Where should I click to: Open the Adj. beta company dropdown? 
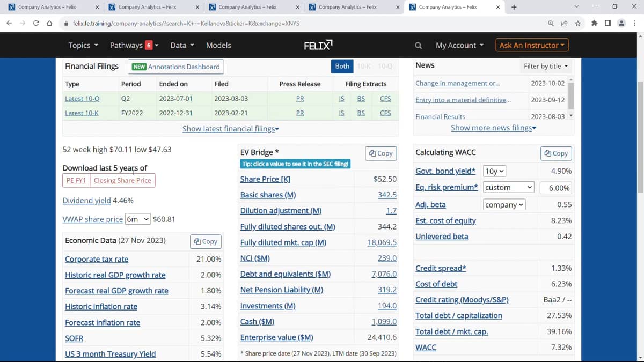tap(504, 204)
